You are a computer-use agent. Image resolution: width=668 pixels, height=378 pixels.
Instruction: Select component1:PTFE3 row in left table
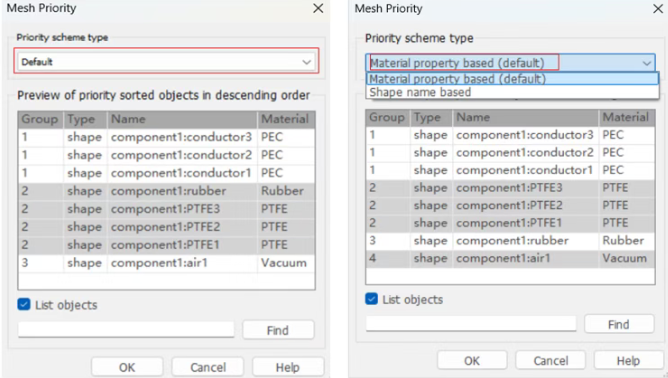(x=167, y=209)
